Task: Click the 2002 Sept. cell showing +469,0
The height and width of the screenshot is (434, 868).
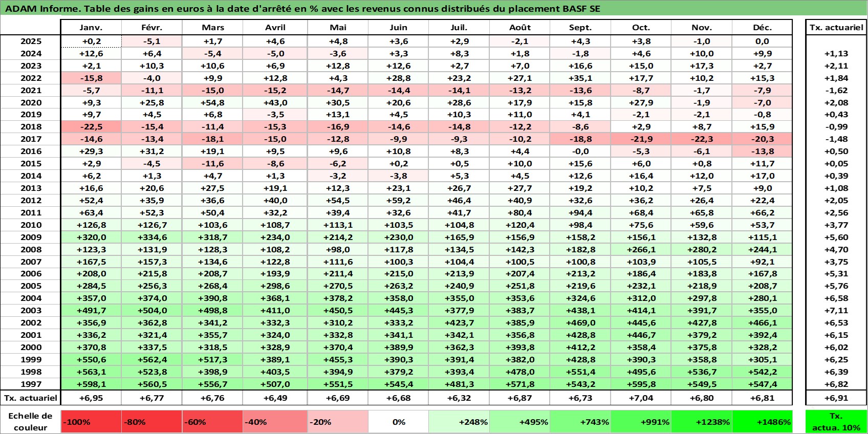Action: (x=580, y=322)
